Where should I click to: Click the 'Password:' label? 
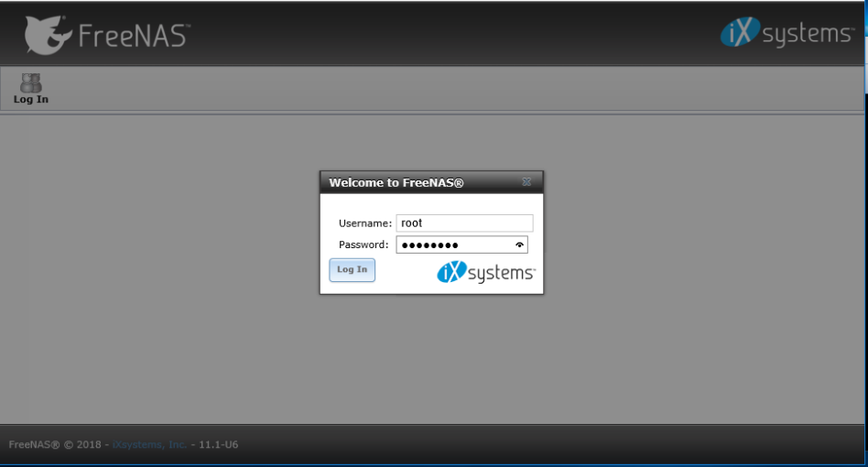(363, 244)
